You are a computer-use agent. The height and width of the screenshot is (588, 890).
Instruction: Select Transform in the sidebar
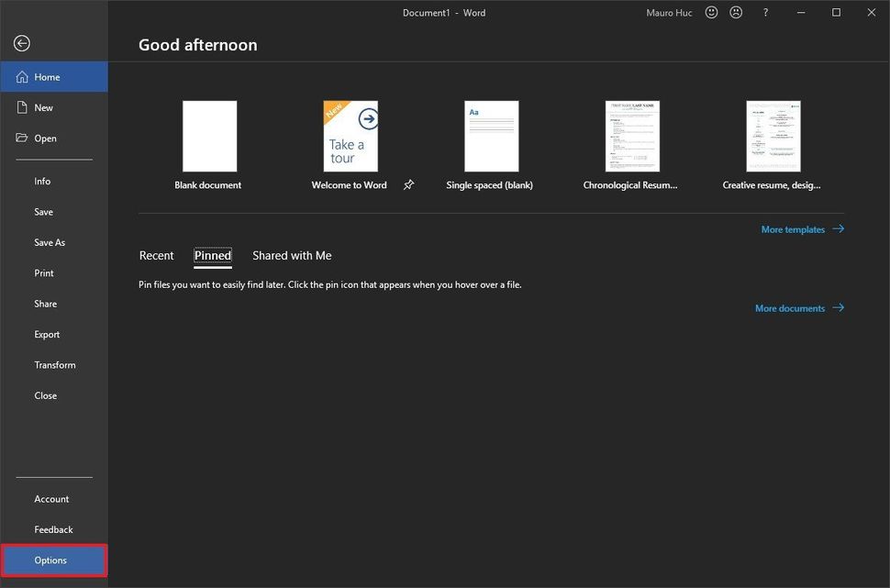pyautogui.click(x=55, y=364)
